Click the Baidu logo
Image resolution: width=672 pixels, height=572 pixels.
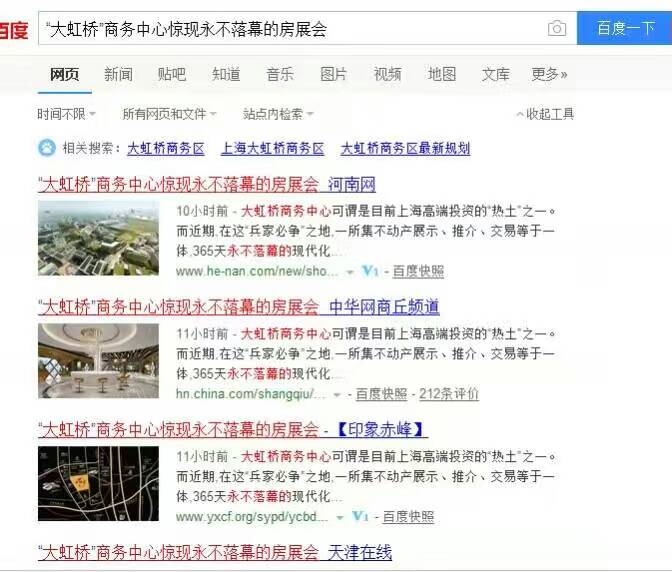14,30
